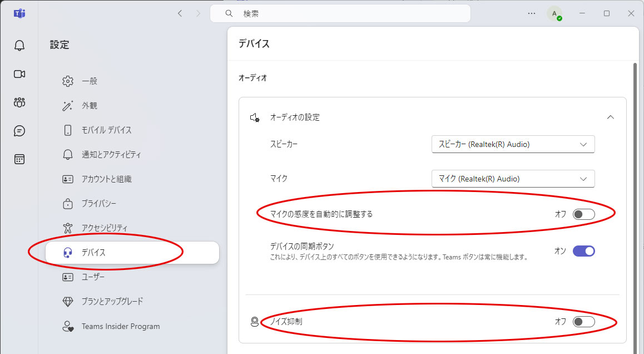The width and height of the screenshot is (644, 354).
Task: Click the gear icon beside 一般
Action: 68,81
